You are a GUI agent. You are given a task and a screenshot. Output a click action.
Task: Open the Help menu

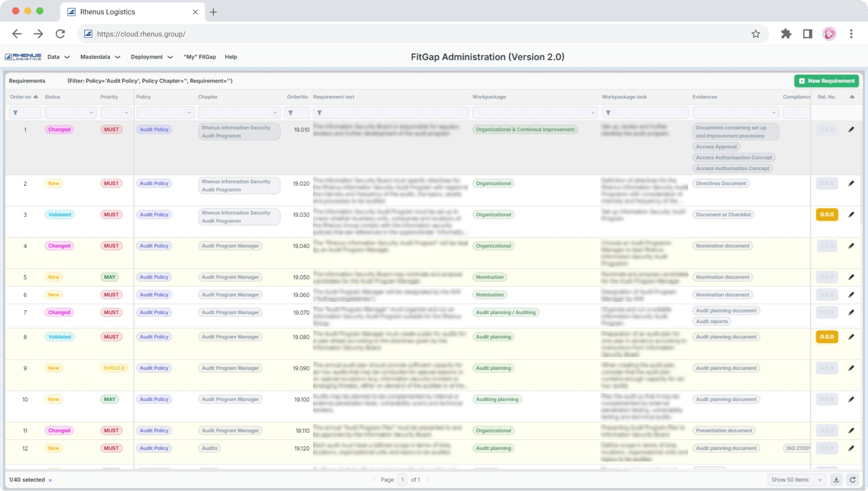tap(231, 57)
